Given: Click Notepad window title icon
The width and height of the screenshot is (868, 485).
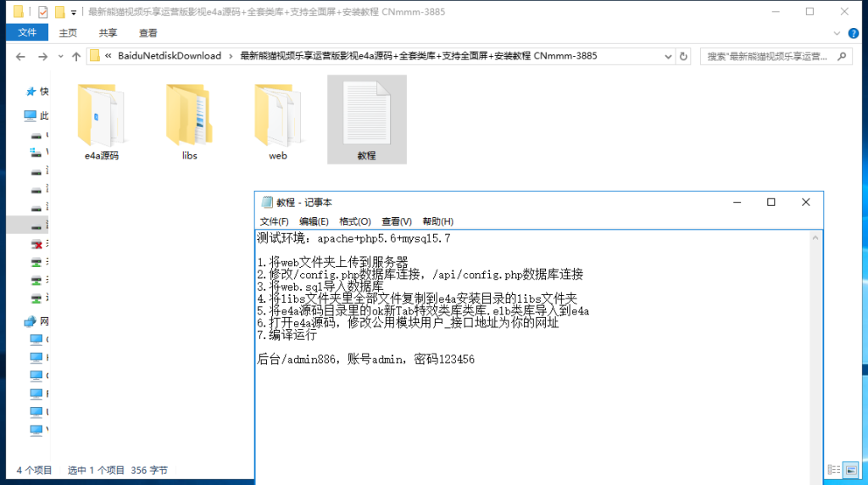Looking at the screenshot, I should click(x=267, y=202).
